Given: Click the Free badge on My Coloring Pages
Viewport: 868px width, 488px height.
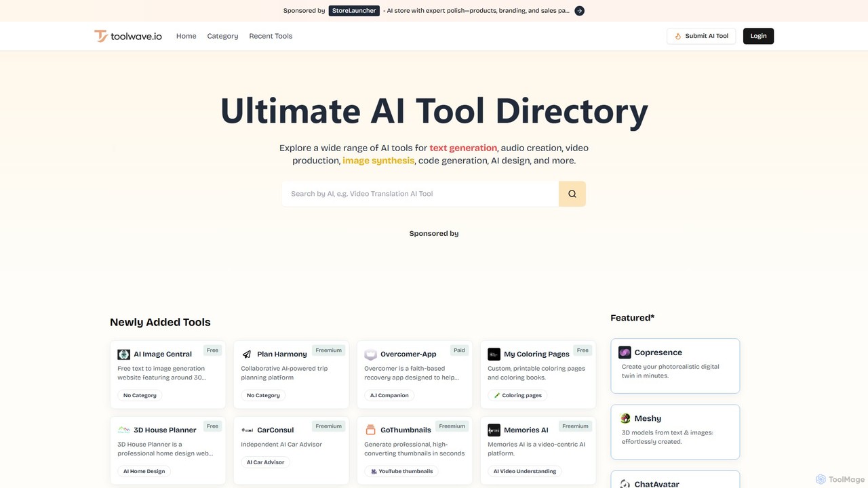Looking at the screenshot, I should (x=583, y=350).
